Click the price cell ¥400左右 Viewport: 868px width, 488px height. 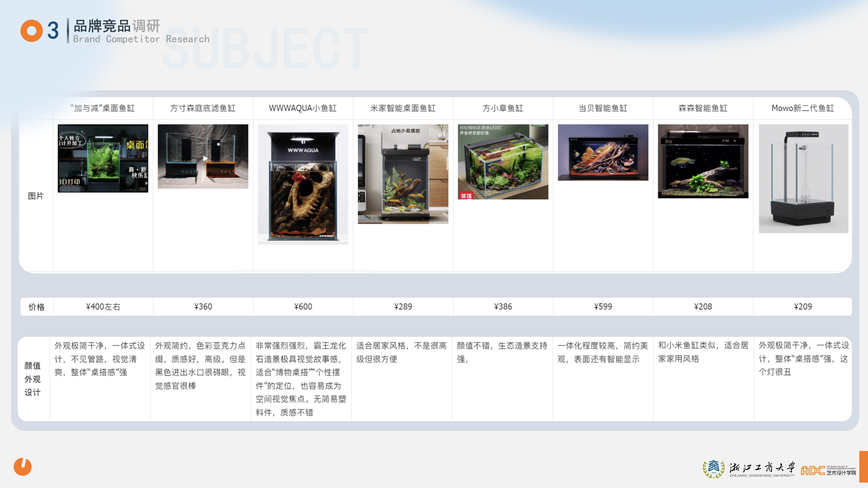103,307
